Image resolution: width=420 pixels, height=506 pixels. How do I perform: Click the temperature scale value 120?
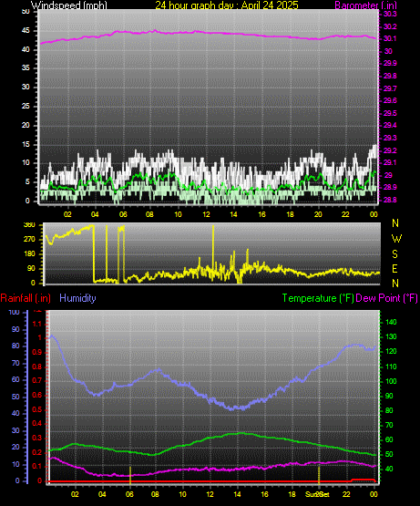[391, 351]
